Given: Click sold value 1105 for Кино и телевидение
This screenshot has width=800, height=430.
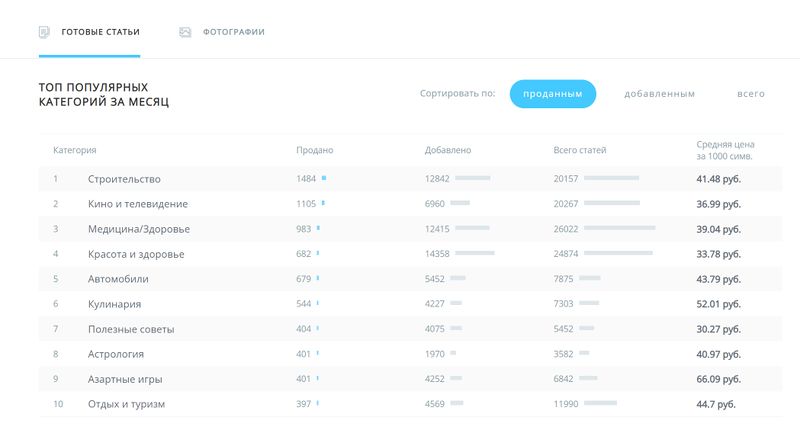Looking at the screenshot, I should click(x=306, y=204).
